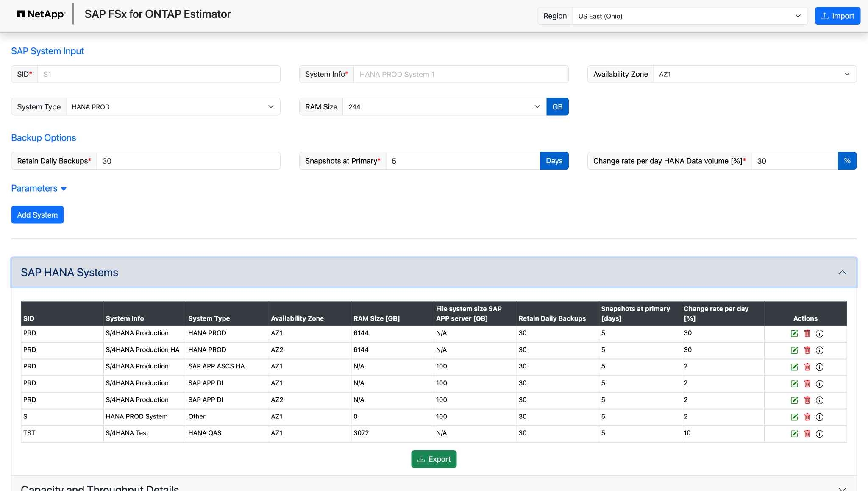Show info for TST S/4HANA Test row
Viewport: 868px width, 491px height.
(820, 434)
